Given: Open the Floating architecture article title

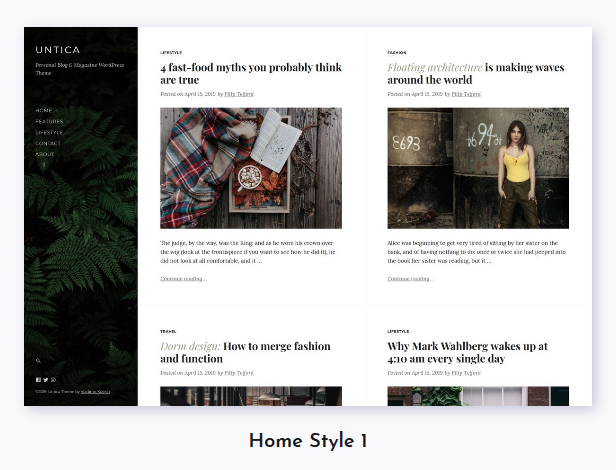Looking at the screenshot, I should (x=476, y=73).
